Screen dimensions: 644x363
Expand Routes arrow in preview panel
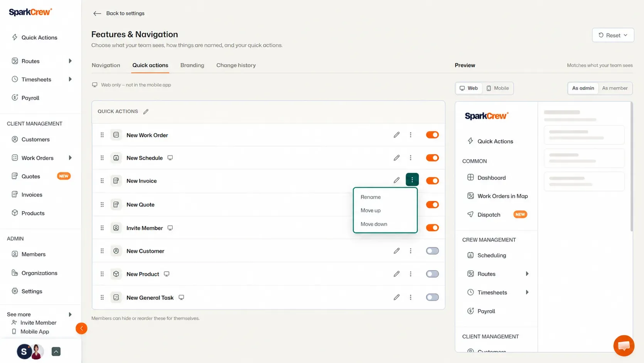click(527, 274)
